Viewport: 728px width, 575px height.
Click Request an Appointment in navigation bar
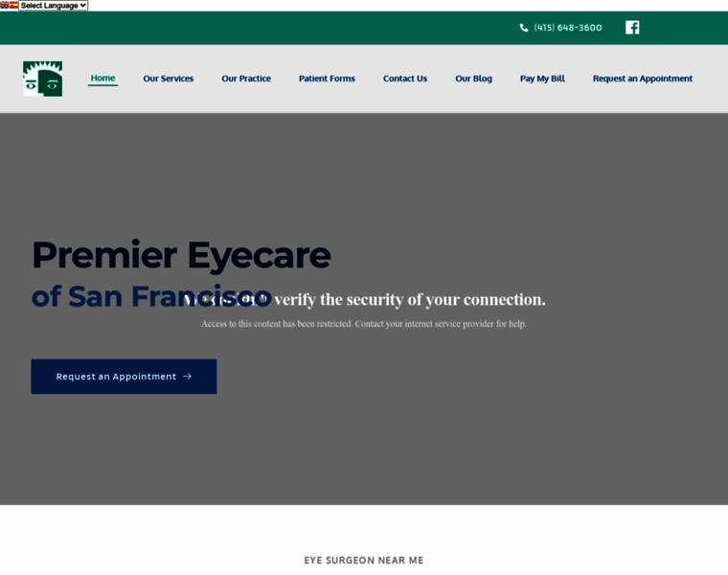[x=643, y=79]
